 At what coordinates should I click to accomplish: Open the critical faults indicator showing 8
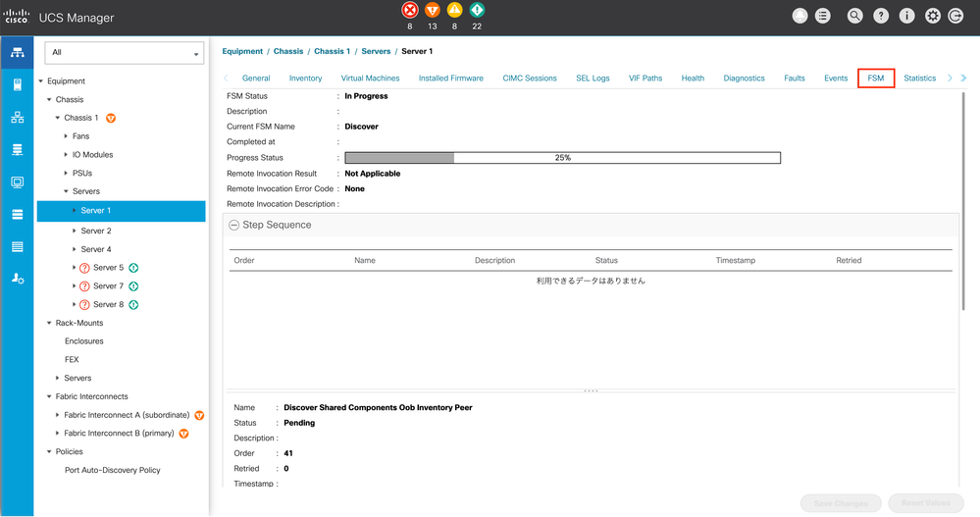tap(409, 10)
